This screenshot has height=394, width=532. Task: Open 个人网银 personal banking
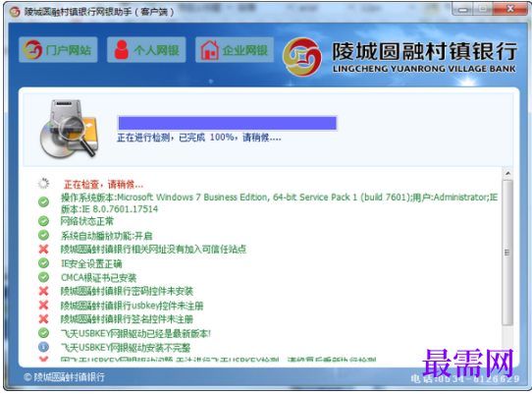click(146, 50)
